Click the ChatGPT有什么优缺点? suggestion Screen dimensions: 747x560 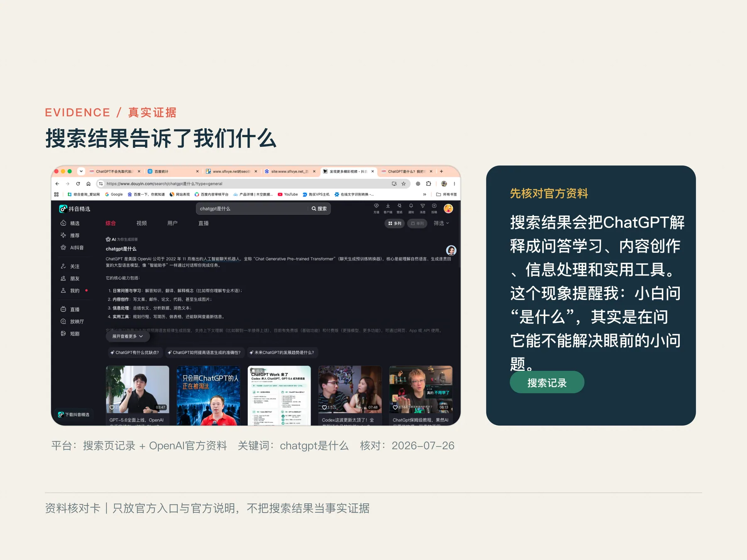pos(134,353)
